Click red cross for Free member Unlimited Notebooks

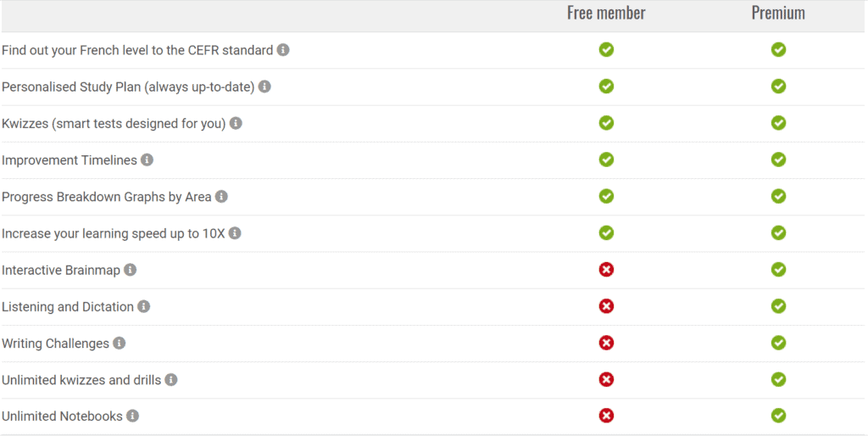[x=606, y=416]
